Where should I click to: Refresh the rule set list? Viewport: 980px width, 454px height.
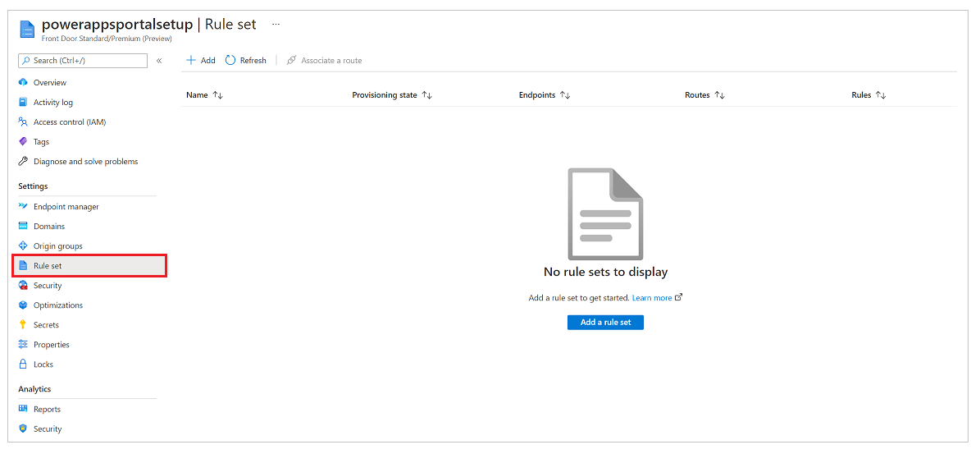246,61
